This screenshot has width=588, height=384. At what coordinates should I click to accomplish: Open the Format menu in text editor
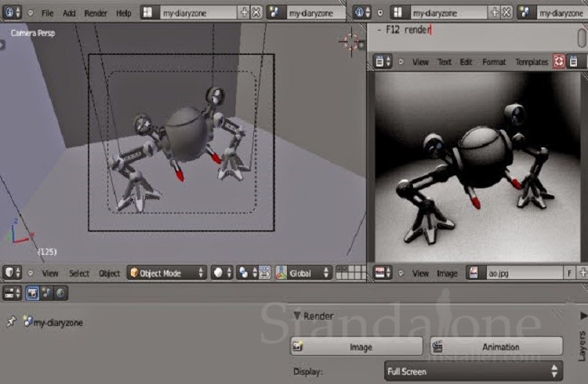click(494, 61)
